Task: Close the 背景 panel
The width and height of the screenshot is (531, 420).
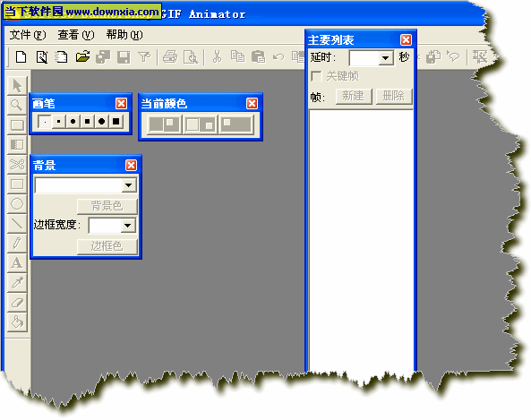Action: (x=131, y=166)
